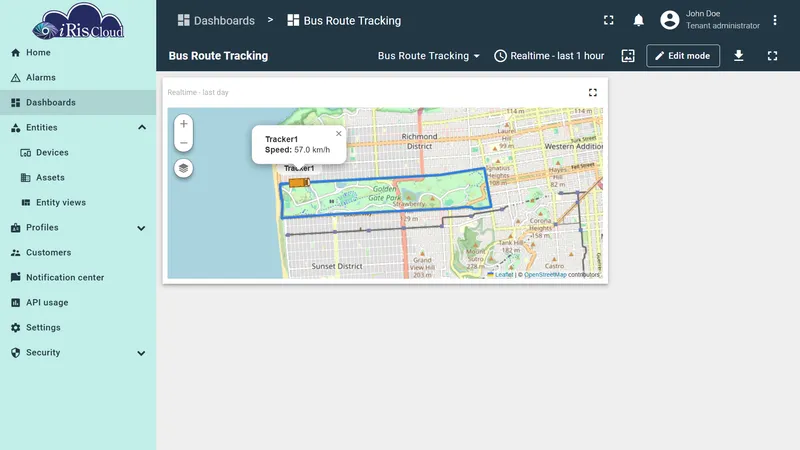Click 'Bus Route Tracking' dashboard title
800x450 pixels.
click(x=218, y=56)
